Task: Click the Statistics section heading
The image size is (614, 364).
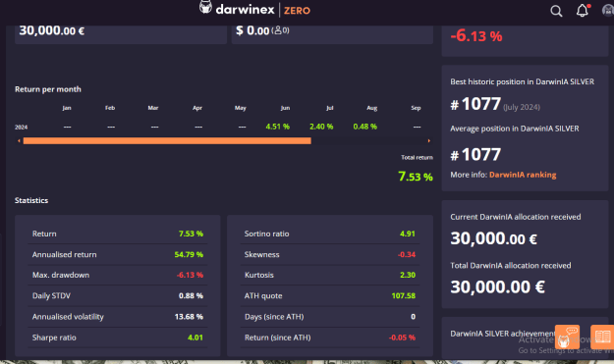Action: [x=31, y=200]
